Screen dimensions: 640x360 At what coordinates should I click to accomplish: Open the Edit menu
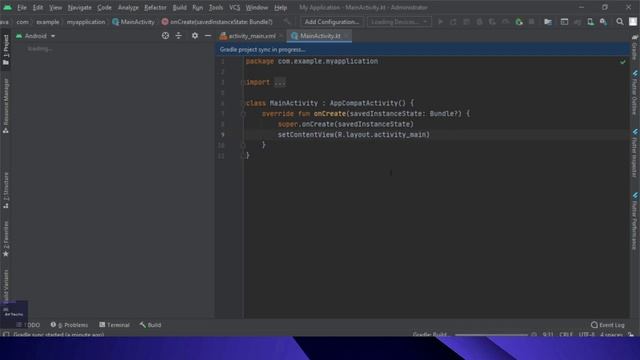(x=38, y=7)
